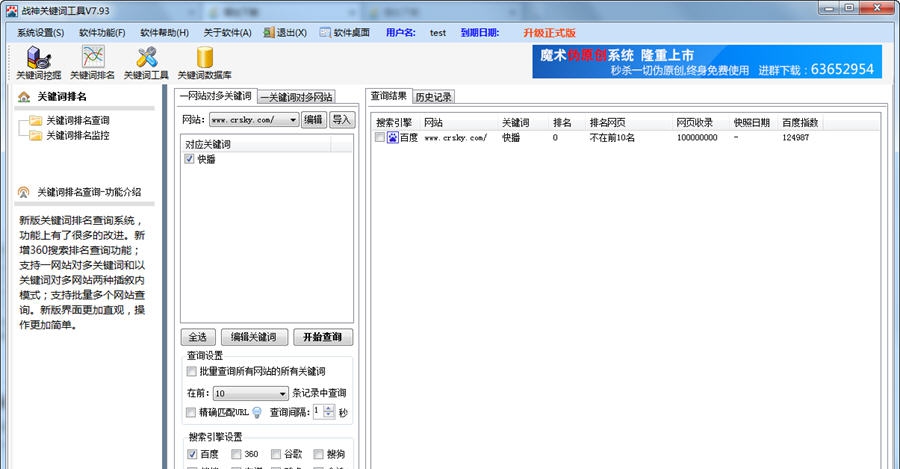The height and width of the screenshot is (469, 900).
Task: Open the 关键词挖掘 keyword mining tool
Action: coord(38,63)
